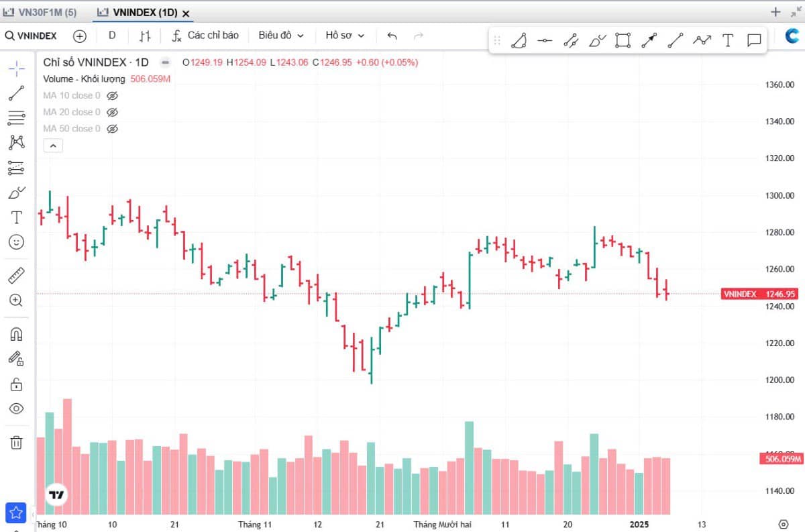805x532 pixels.
Task: Select arrow tool in floating toolbar
Action: tap(649, 41)
